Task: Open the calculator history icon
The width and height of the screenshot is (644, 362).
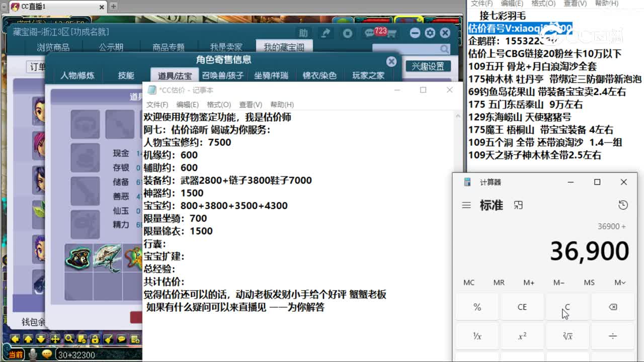Action: (623, 205)
